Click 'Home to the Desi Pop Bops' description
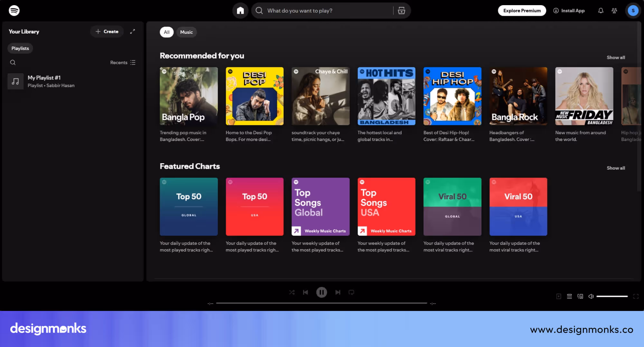The image size is (644, 347). 249,136
